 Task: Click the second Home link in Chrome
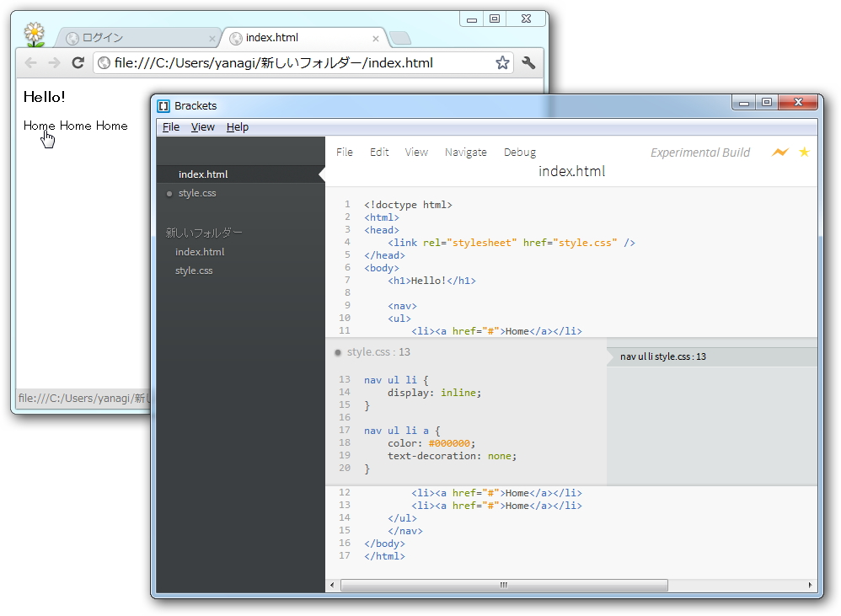[x=75, y=126]
